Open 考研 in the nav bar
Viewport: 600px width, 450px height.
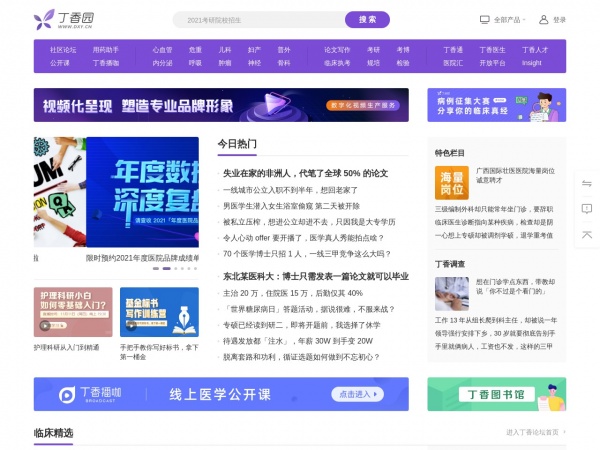pos(373,50)
